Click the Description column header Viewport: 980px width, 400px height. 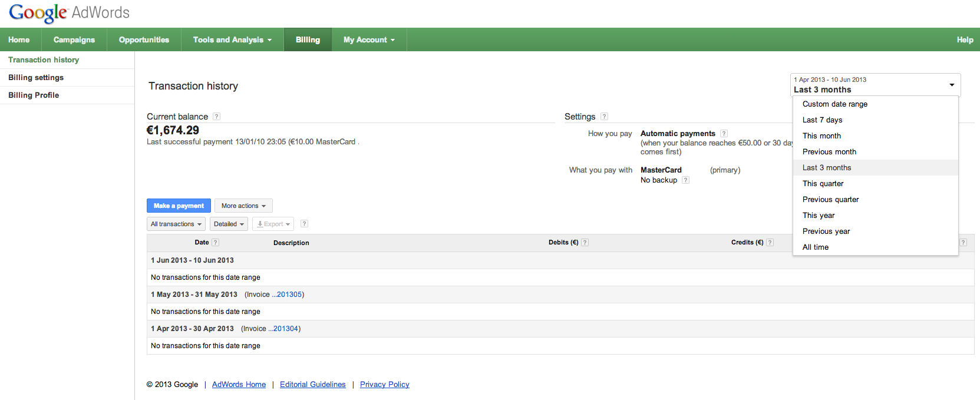pyautogui.click(x=291, y=243)
